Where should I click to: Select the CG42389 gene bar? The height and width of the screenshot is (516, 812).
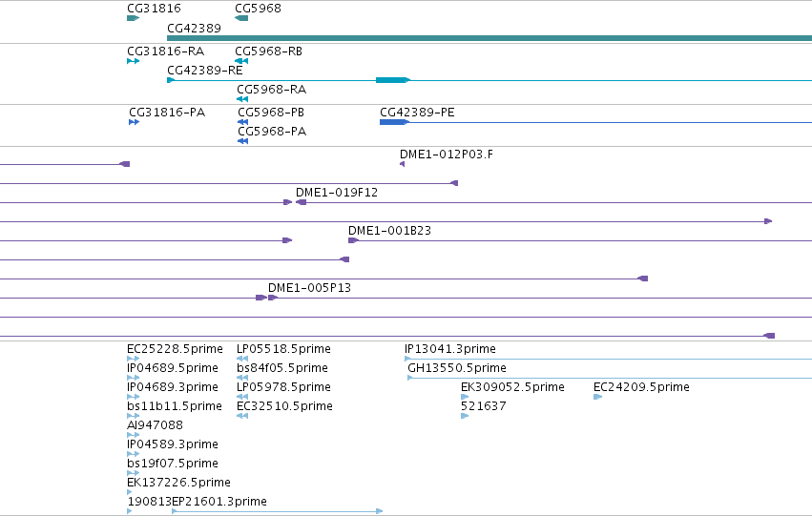click(489, 38)
